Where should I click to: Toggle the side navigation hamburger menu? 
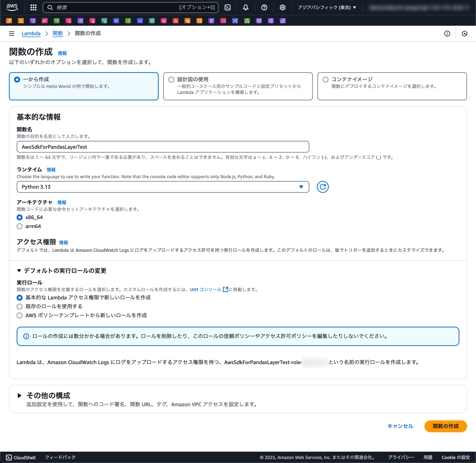point(12,33)
